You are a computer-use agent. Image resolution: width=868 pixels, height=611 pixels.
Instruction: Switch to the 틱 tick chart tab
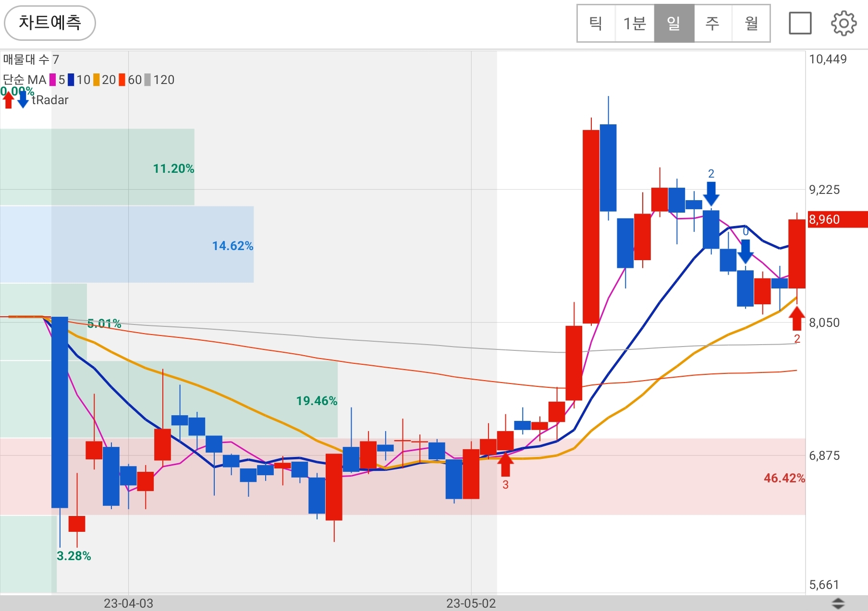(596, 23)
